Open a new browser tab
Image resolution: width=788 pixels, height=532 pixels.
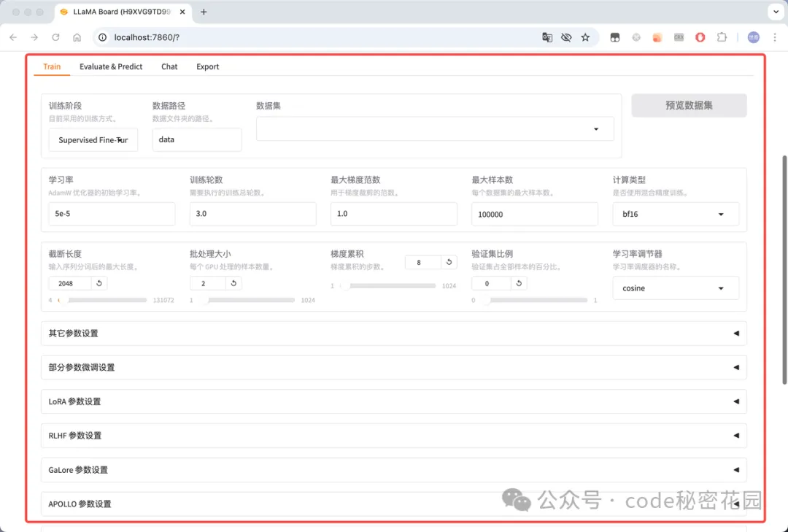[204, 12]
